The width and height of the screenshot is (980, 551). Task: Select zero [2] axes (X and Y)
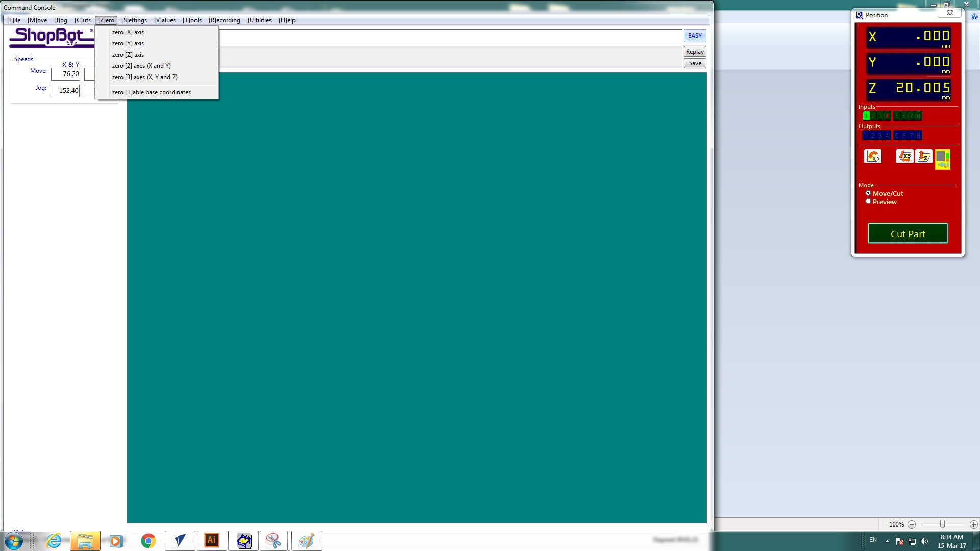click(141, 66)
